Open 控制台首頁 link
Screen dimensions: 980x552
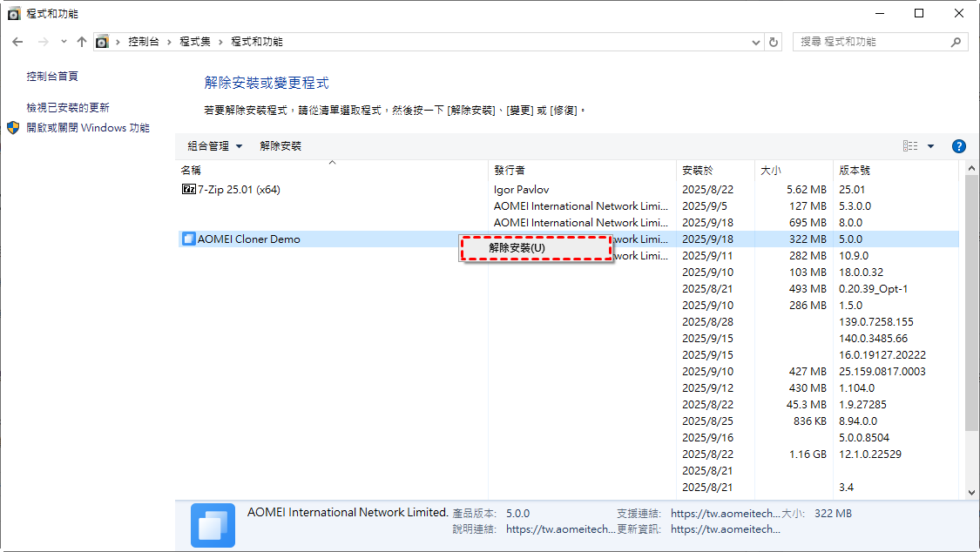(52, 77)
